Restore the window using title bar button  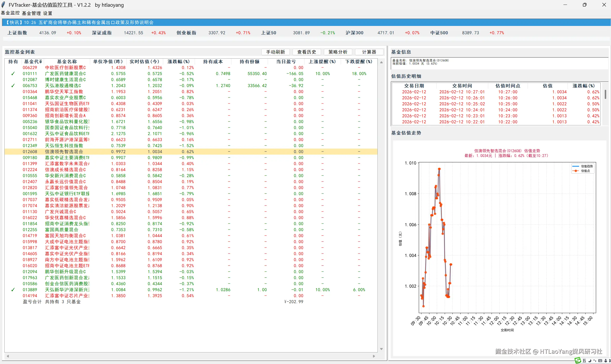(x=585, y=5)
